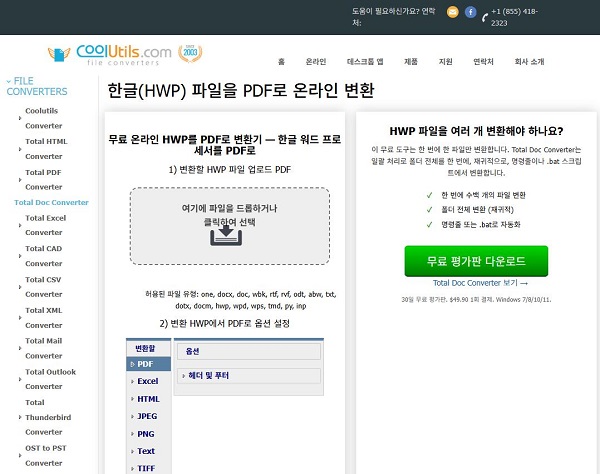This screenshot has height=474, width=600.
Task: Select PDF as conversion format
Action: tap(148, 364)
